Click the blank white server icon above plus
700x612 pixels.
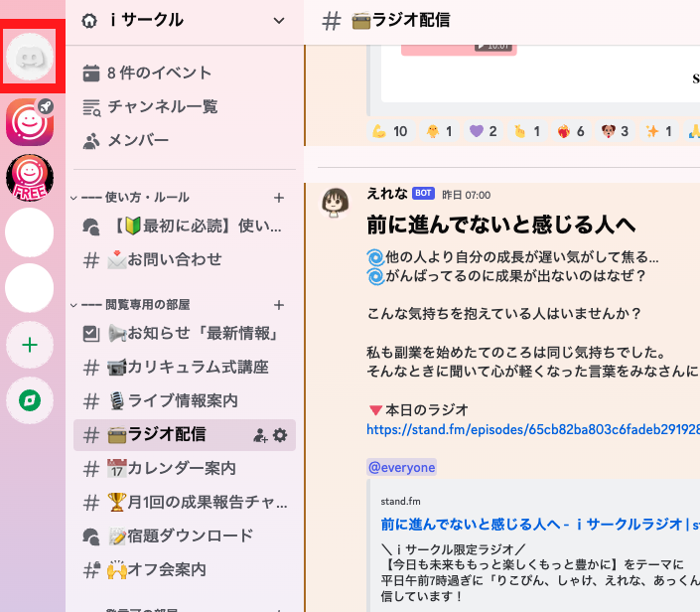tap(30, 288)
